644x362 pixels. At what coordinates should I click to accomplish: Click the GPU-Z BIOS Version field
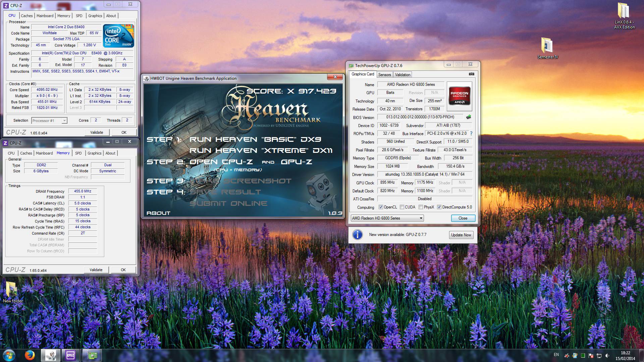pos(420,117)
